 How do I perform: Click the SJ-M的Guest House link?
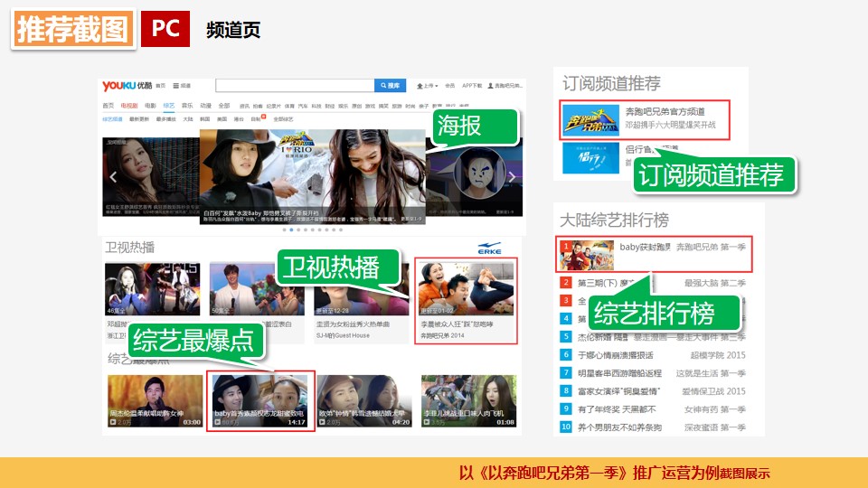point(343,336)
